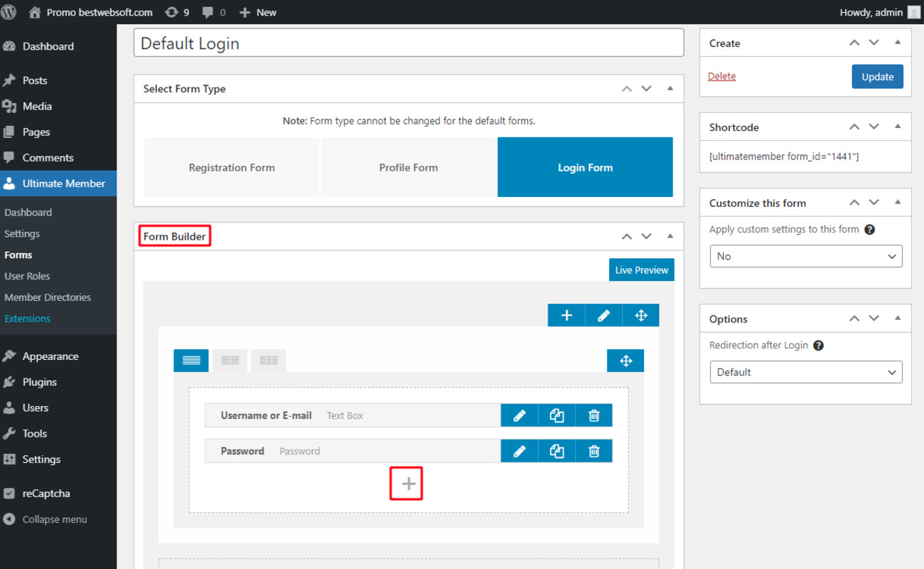Delete the Password field

pyautogui.click(x=594, y=451)
